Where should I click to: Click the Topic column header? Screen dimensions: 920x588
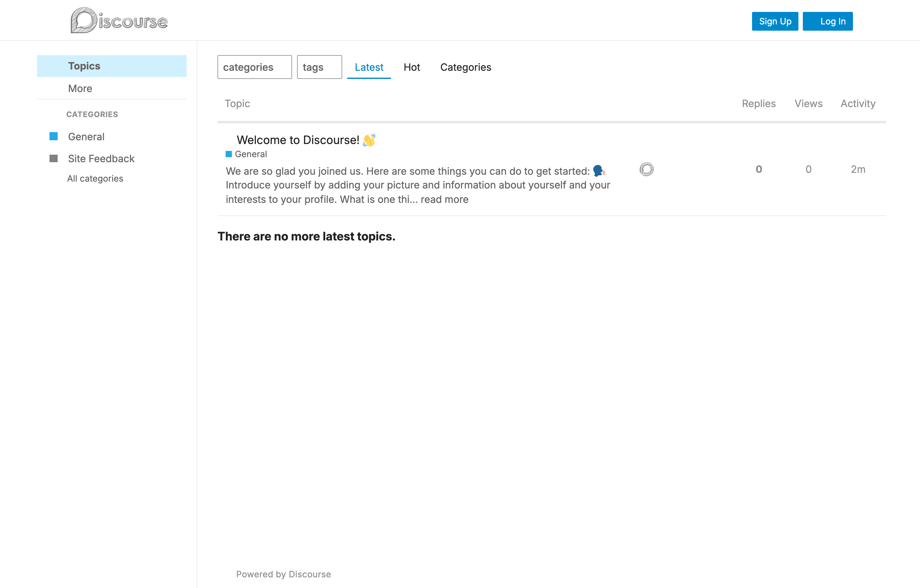pyautogui.click(x=237, y=103)
